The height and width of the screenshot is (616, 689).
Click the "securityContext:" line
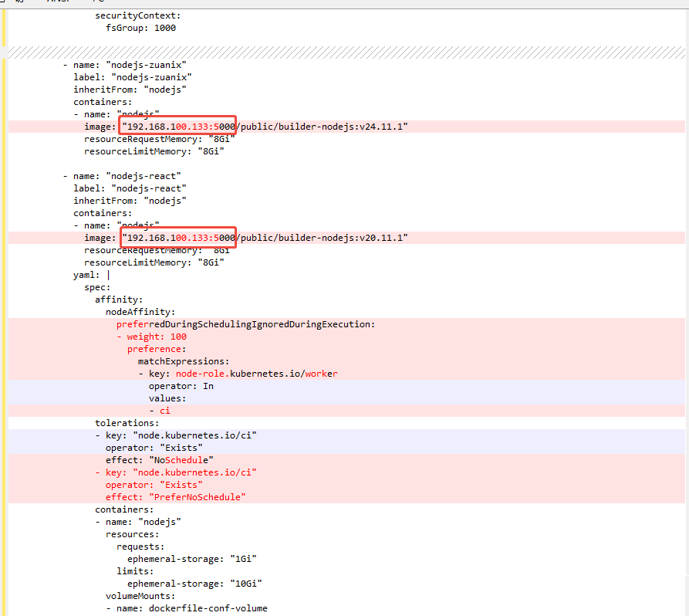(x=137, y=15)
